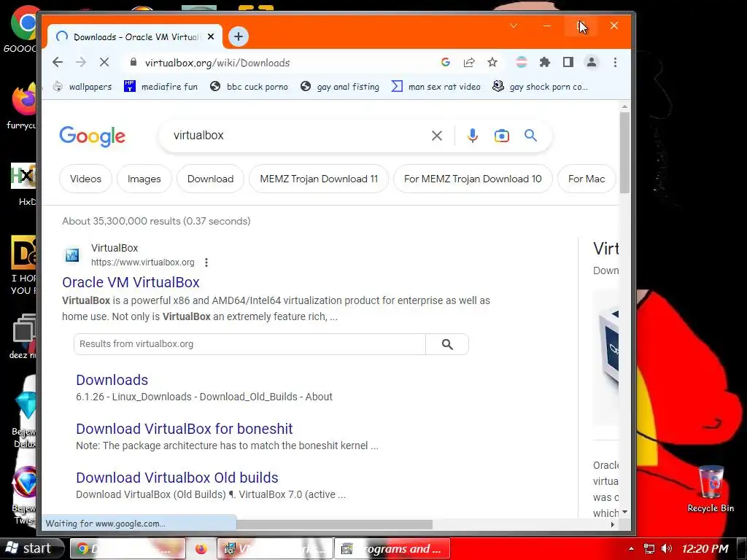Select the Images filter chip
The width and height of the screenshot is (747, 560).
[x=144, y=179]
